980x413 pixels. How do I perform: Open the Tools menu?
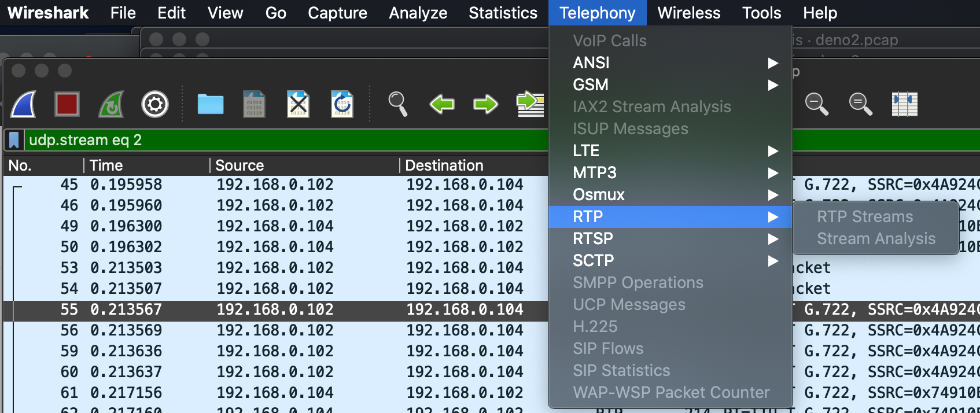[x=762, y=13]
